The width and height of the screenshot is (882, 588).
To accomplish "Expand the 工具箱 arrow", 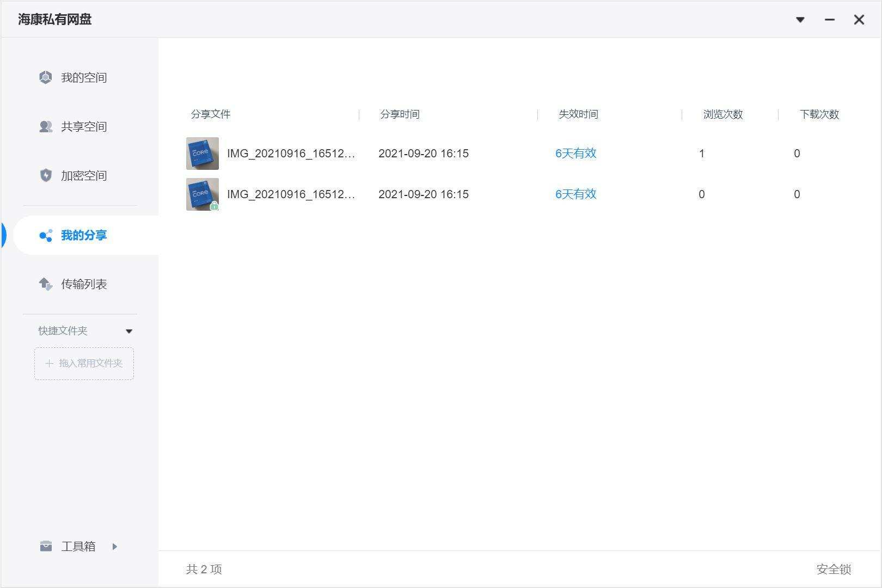I will [114, 547].
